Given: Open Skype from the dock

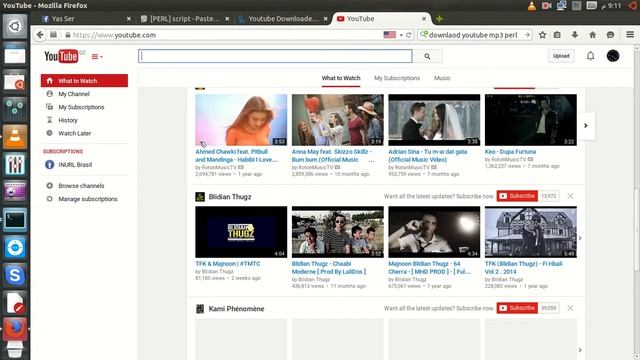Looking at the screenshot, I should click(x=15, y=275).
